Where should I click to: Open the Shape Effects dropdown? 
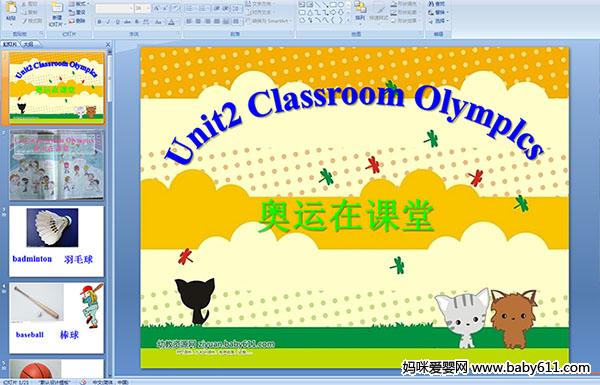click(405, 21)
